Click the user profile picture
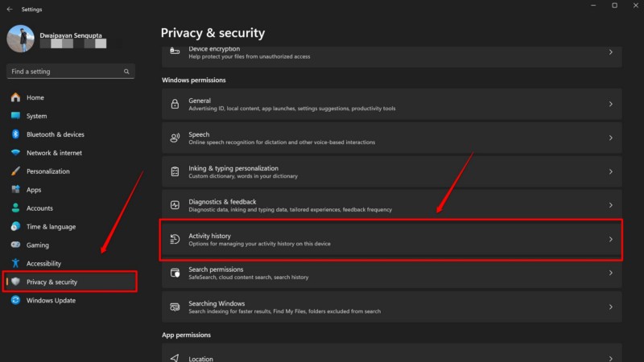The image size is (644, 362). pyautogui.click(x=19, y=38)
